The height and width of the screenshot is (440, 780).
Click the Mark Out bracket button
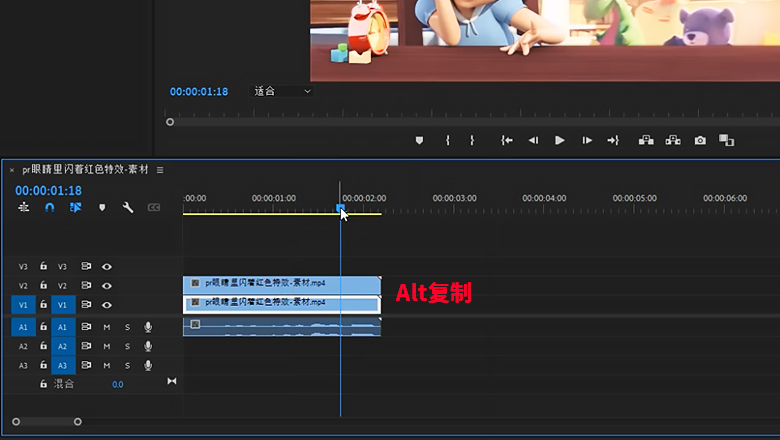tap(472, 141)
